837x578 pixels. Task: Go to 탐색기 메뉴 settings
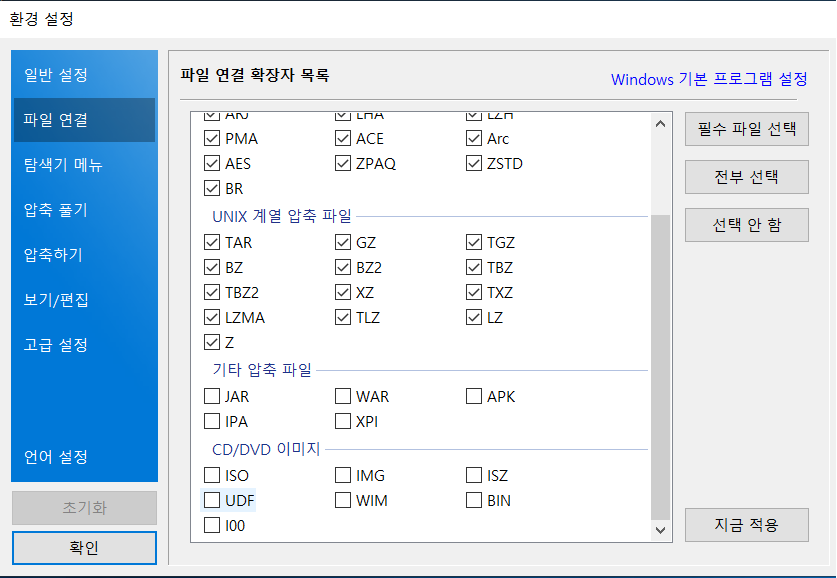(84, 164)
